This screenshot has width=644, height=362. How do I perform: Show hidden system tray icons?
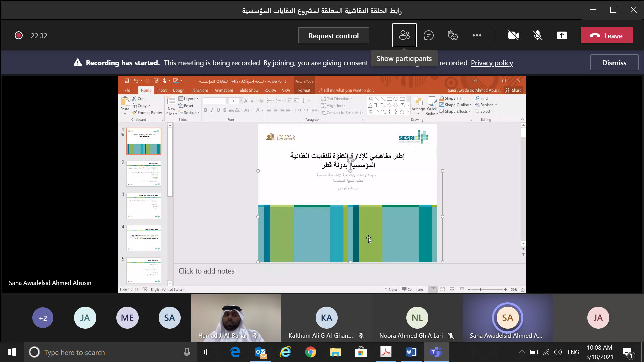(522, 352)
